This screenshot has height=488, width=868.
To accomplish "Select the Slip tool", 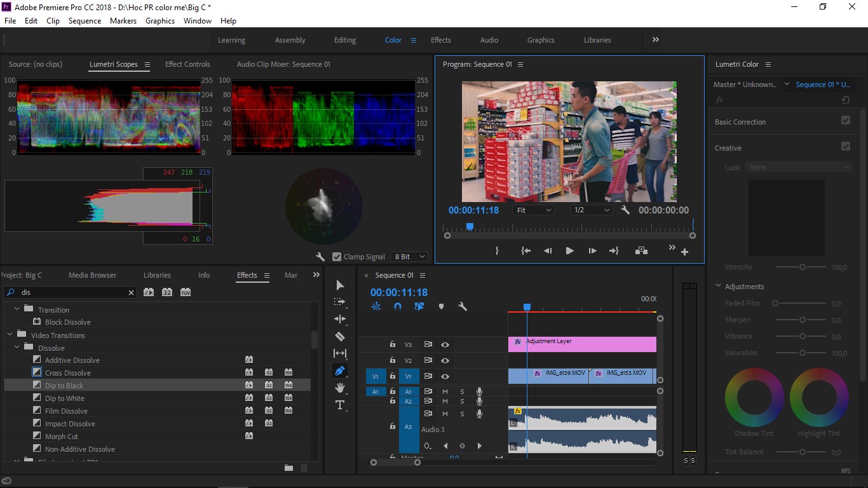I will 340,353.
